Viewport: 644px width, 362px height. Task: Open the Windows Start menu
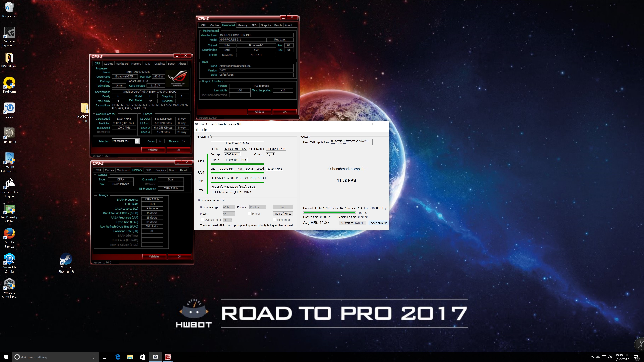6,357
